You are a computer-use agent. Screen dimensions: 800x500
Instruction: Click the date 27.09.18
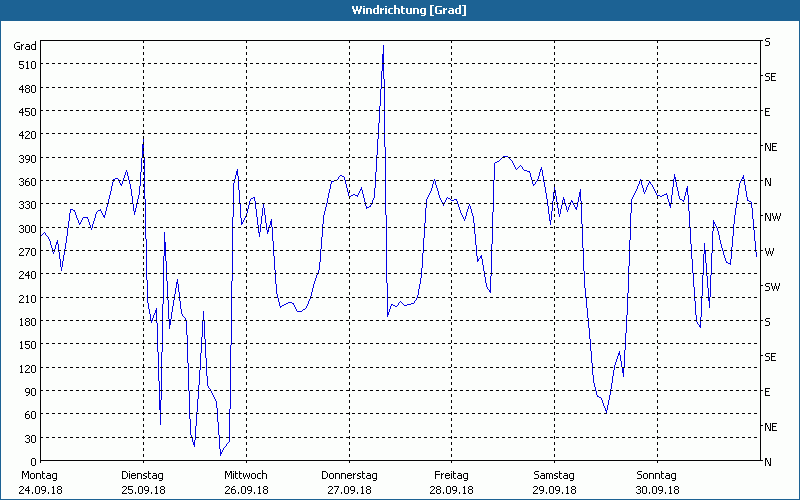point(349,490)
